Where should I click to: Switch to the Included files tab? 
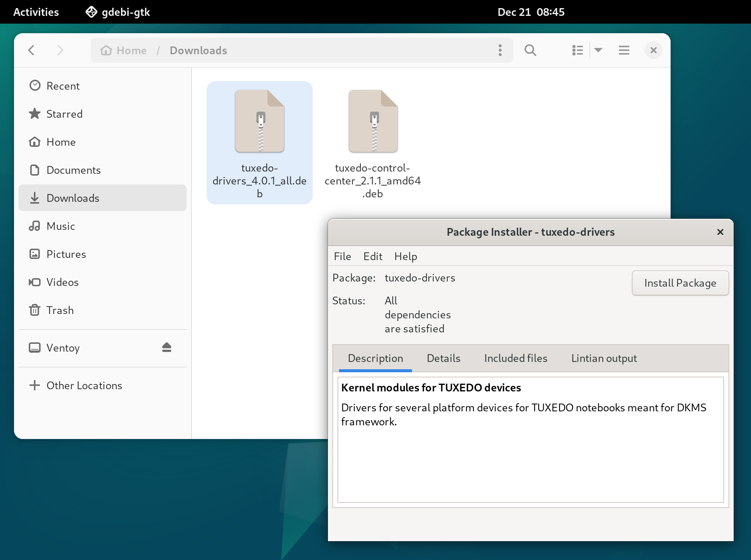point(516,358)
